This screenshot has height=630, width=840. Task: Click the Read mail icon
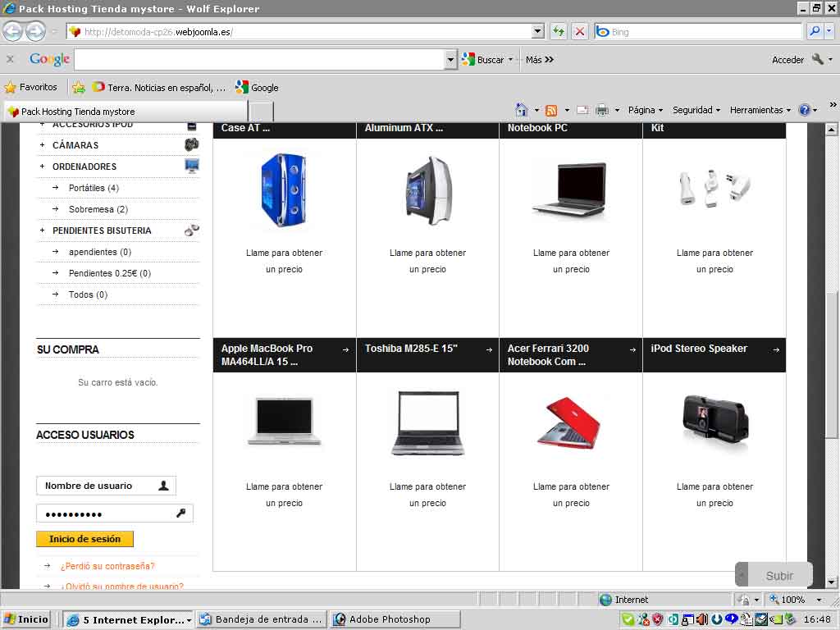pos(583,110)
